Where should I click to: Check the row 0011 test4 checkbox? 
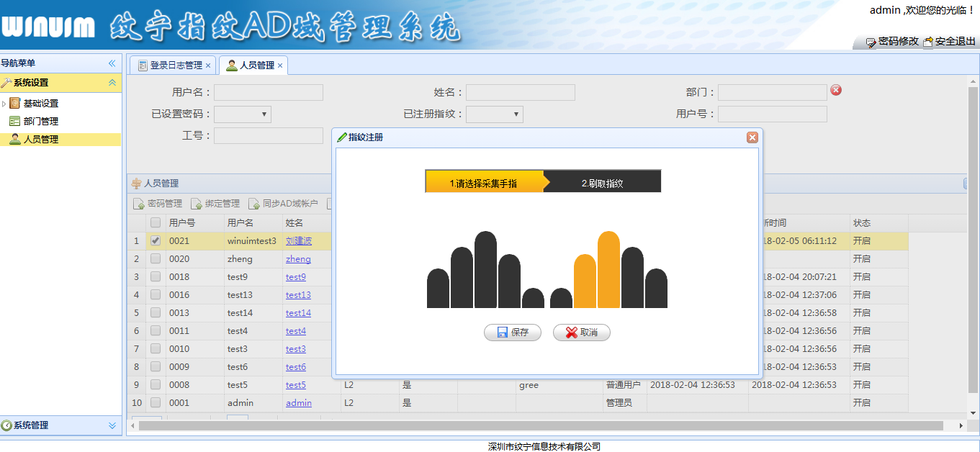pyautogui.click(x=156, y=331)
